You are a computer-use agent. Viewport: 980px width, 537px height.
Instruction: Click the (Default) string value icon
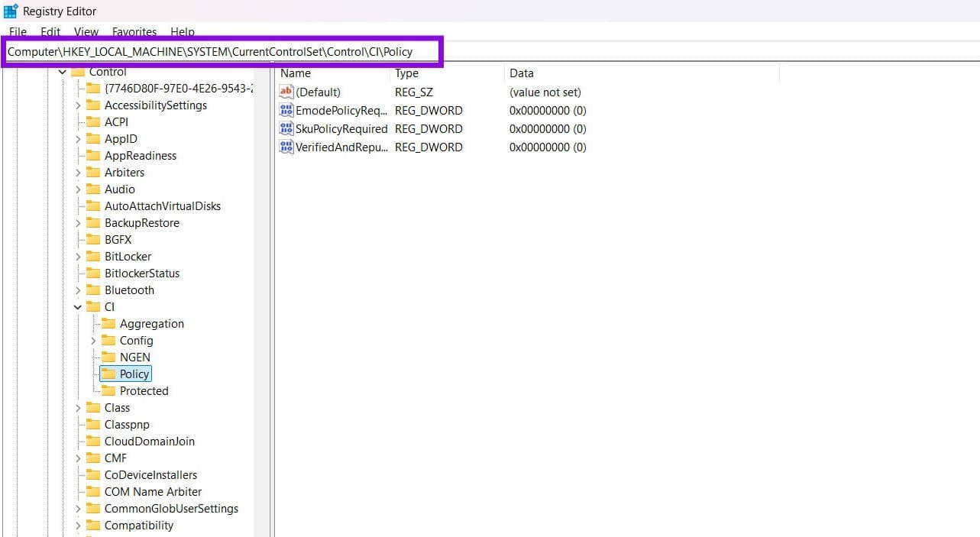pyautogui.click(x=286, y=92)
